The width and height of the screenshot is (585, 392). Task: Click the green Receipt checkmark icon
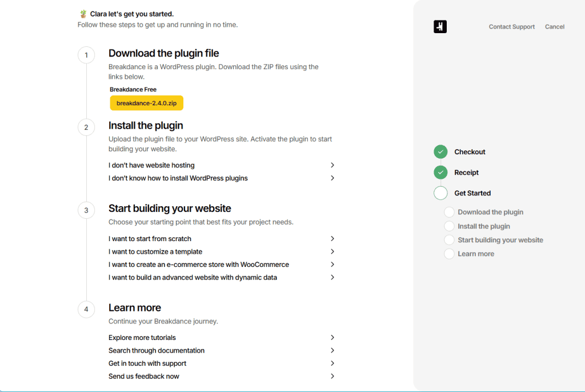point(440,173)
